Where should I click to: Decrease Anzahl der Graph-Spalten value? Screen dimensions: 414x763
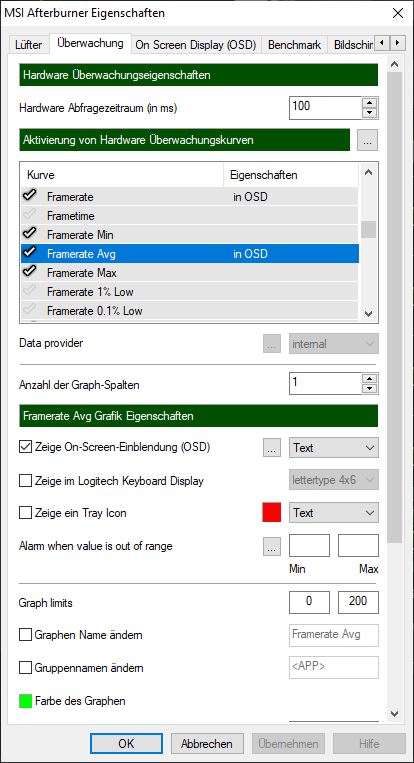(x=371, y=389)
